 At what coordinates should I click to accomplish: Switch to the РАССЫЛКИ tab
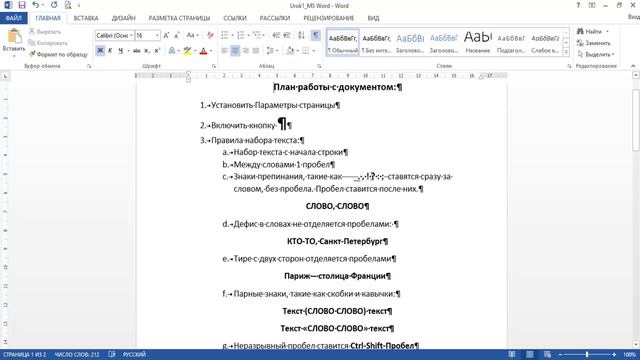[275, 18]
